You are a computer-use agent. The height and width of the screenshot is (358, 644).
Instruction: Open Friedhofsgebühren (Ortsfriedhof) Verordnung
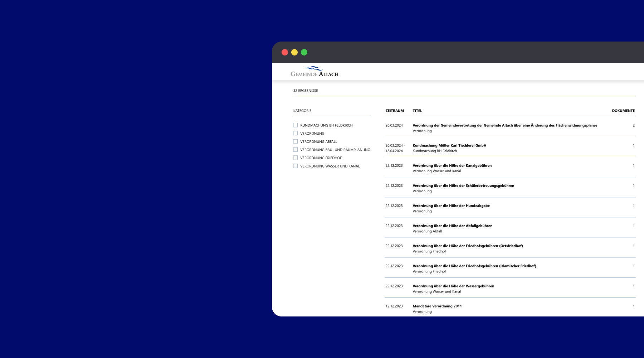[468, 246]
